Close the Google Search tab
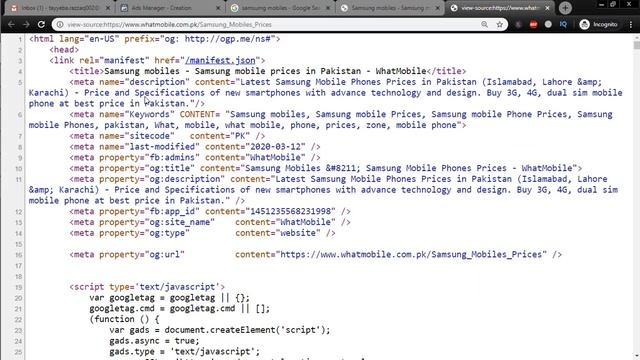 tap(328, 8)
